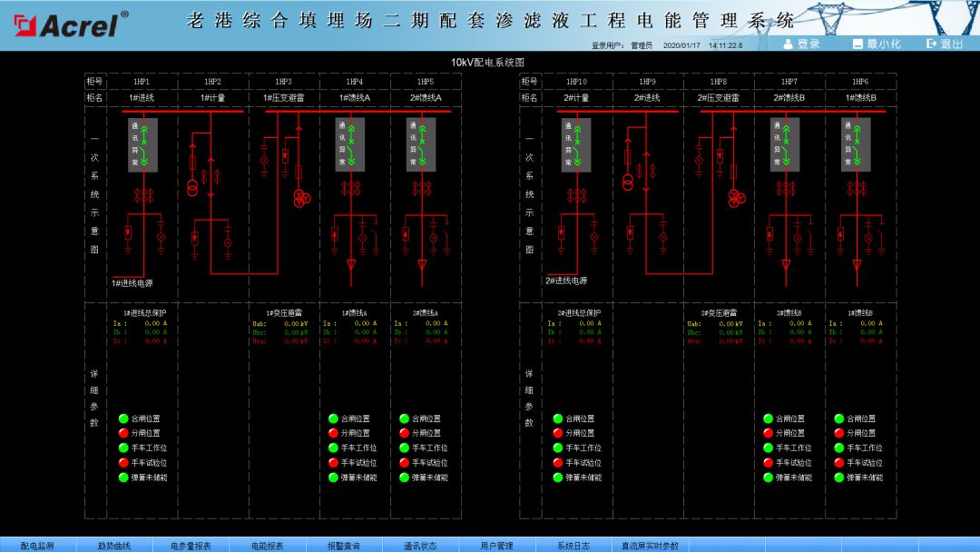Image resolution: width=980 pixels, height=552 pixels.
Task: Click Ia value under 2#馈线B
Action: coord(801,323)
